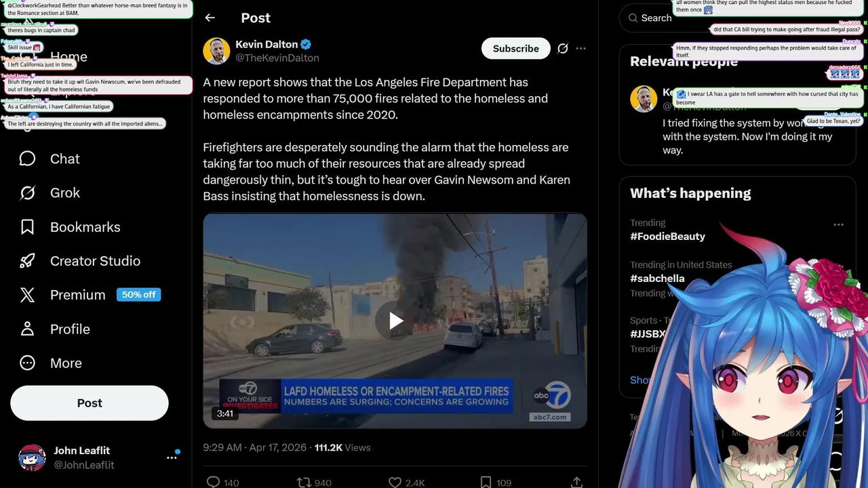This screenshot has width=868, height=488.
Task: Subscribe to Kevin Dalton
Action: pos(516,49)
